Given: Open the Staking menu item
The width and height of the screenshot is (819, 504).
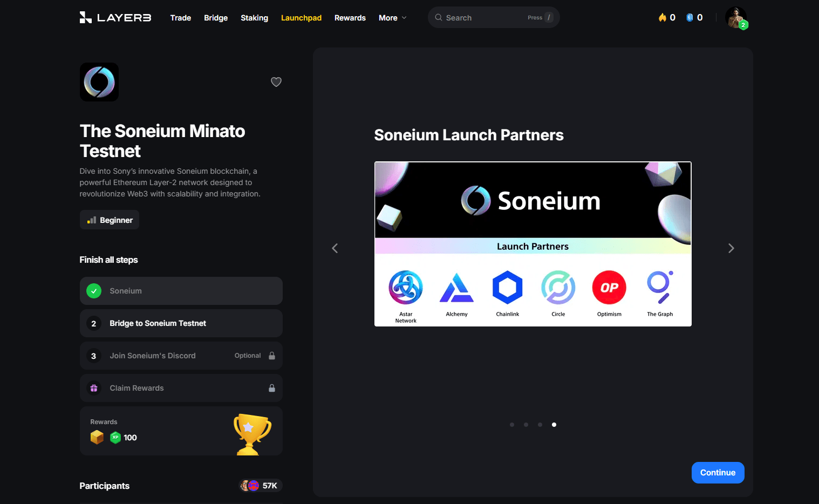Looking at the screenshot, I should click(x=254, y=18).
